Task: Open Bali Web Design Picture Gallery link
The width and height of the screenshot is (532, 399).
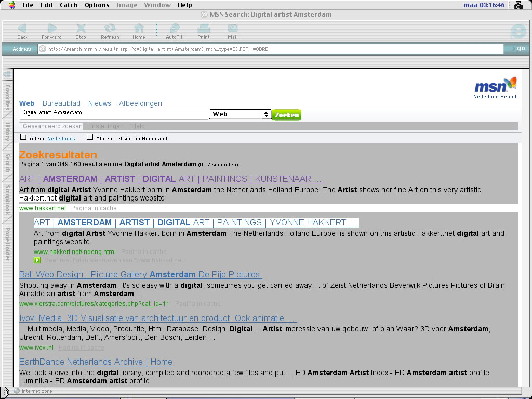Action: [140, 274]
